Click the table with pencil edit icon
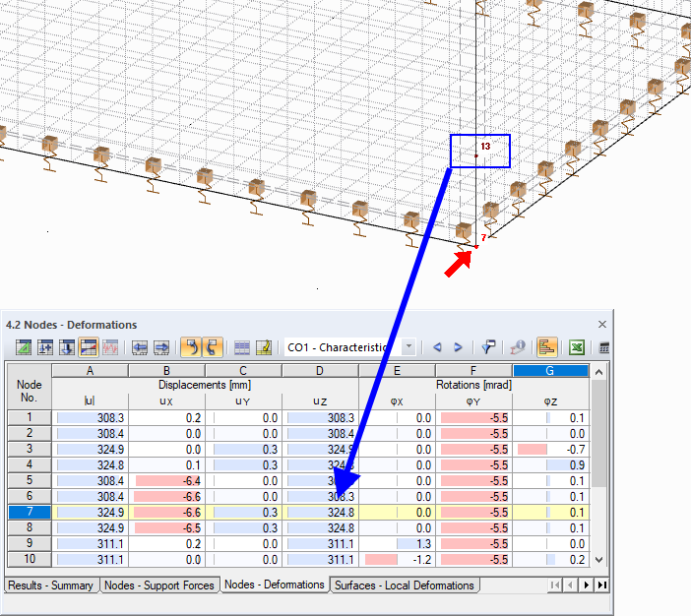This screenshot has height=616, width=691. 264,347
